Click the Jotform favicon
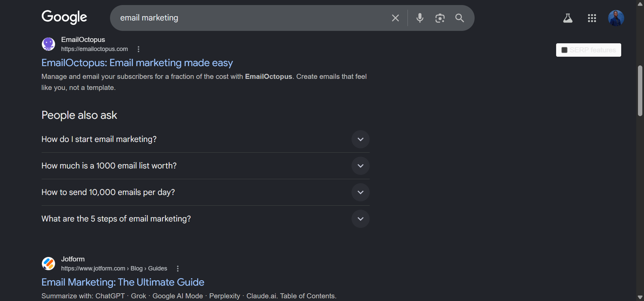Viewport: 644px width, 301px height. point(48,263)
